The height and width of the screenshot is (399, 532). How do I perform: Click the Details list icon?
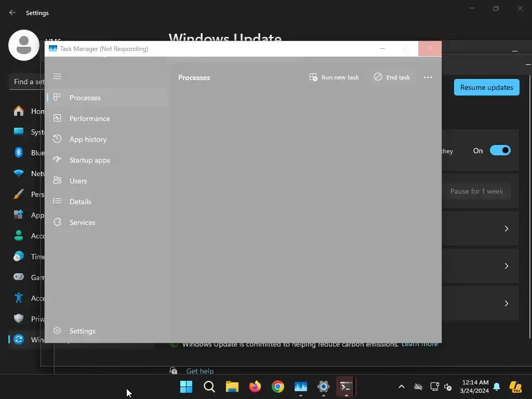pyautogui.click(x=57, y=201)
